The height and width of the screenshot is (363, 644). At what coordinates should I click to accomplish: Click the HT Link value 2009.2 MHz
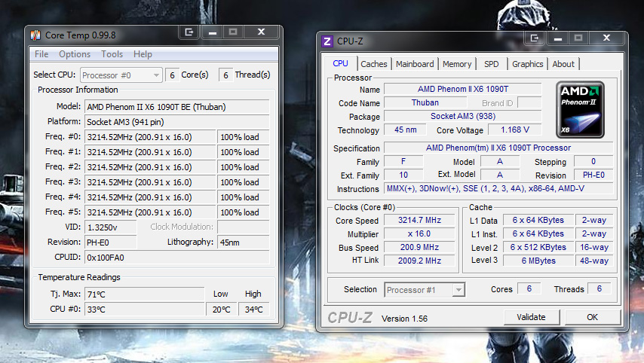pyautogui.click(x=419, y=261)
